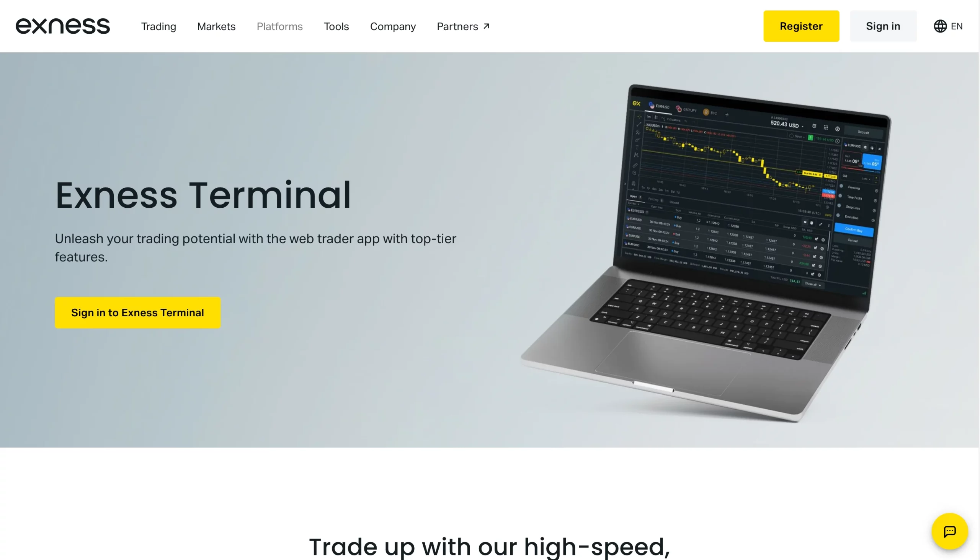Click the Sign in link
The image size is (980, 560).
(x=882, y=26)
